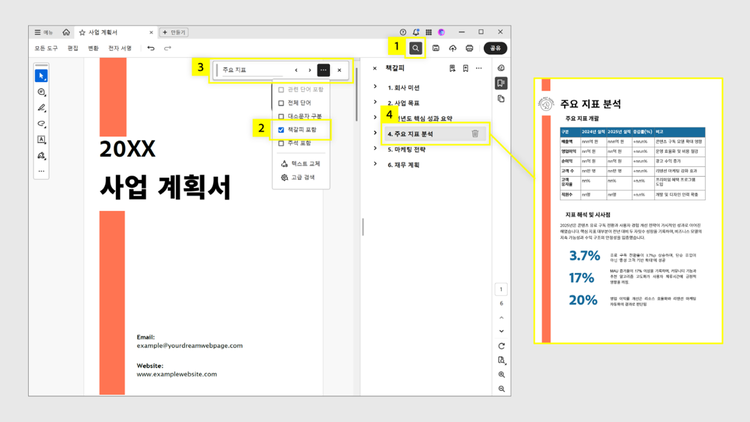Click the zoom out icon in the right rail

[501, 389]
